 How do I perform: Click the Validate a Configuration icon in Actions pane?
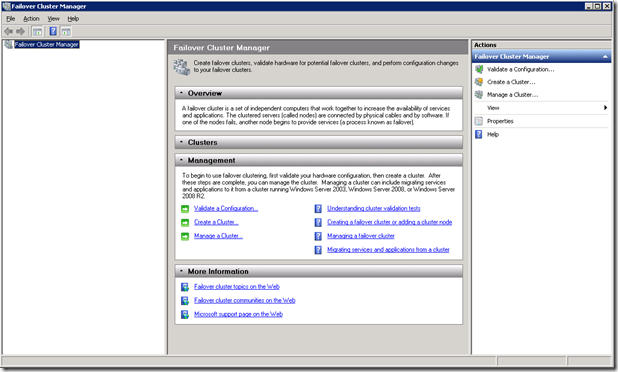tap(479, 69)
